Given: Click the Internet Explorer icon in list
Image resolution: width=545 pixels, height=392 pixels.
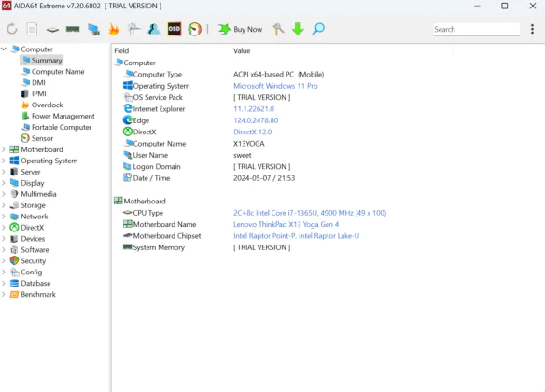Looking at the screenshot, I should 128,109.
